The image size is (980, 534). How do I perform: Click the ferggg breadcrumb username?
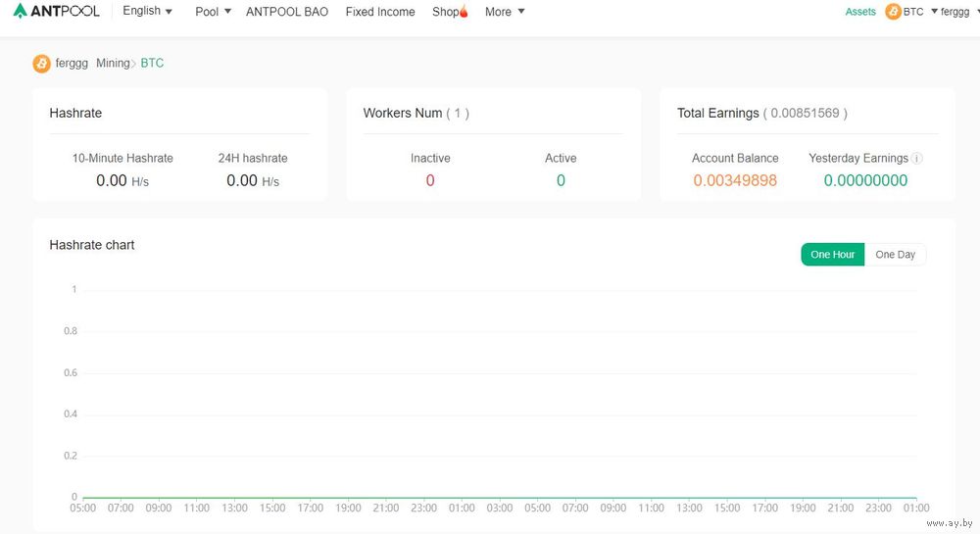point(72,63)
